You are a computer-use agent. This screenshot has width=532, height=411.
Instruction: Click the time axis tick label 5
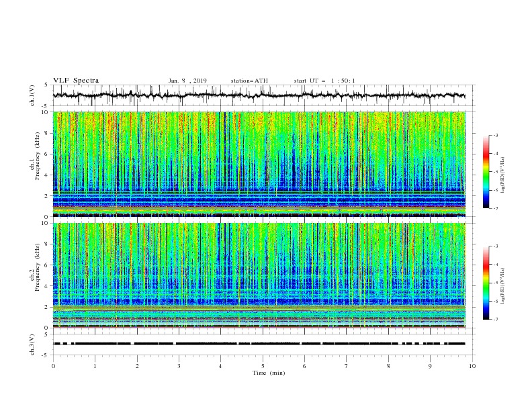click(263, 366)
